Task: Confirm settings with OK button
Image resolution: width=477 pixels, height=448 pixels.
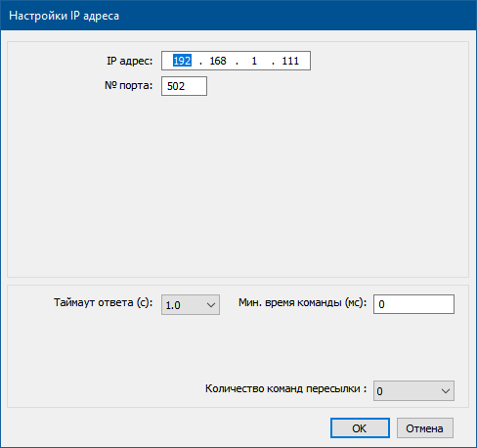Action: point(360,428)
